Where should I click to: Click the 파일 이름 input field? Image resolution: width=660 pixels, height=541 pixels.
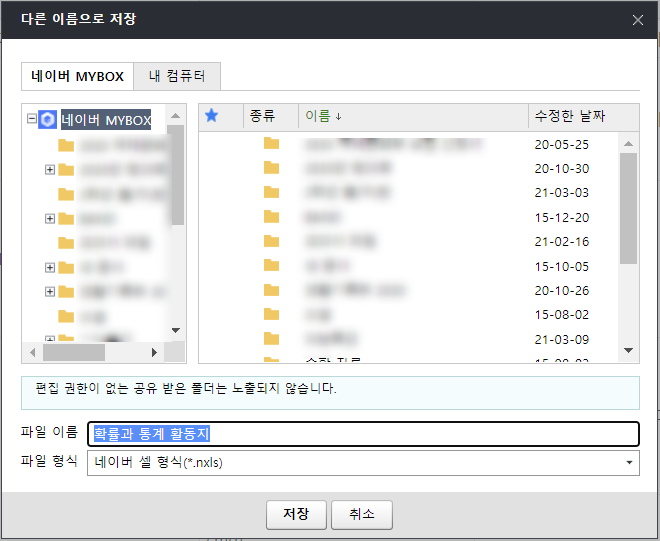tap(363, 434)
